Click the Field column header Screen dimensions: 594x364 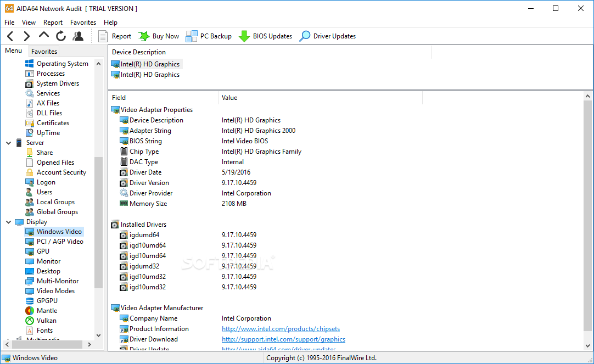coord(163,98)
